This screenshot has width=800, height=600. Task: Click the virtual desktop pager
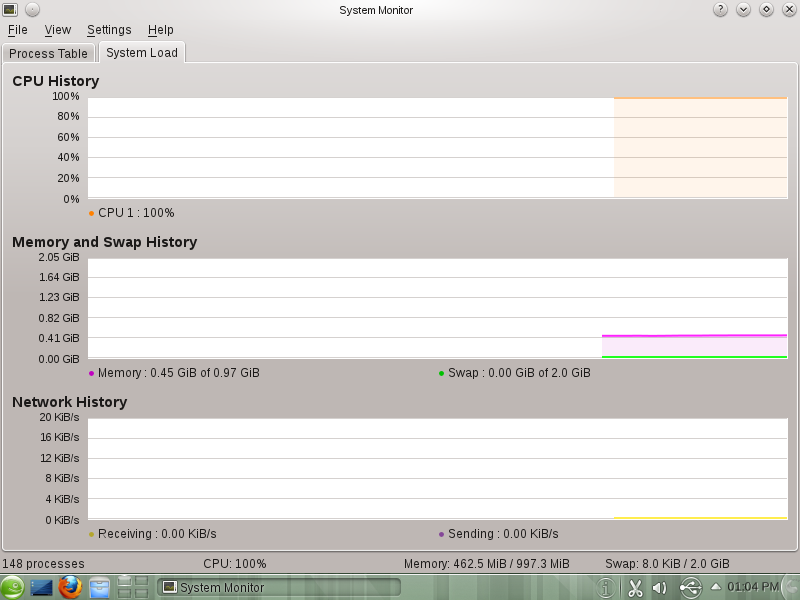click(x=133, y=587)
